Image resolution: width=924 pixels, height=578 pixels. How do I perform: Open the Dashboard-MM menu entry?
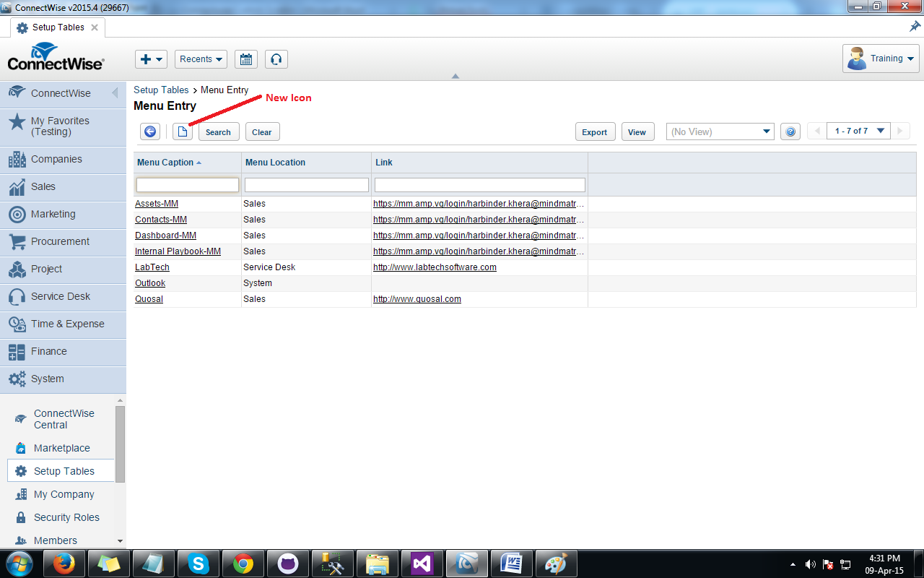click(165, 236)
